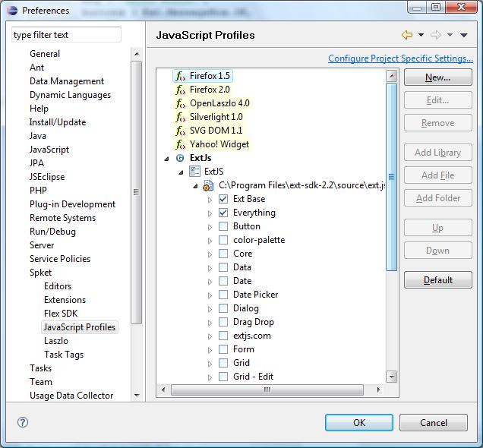Collapse the ExtJS library node
This screenshot has height=448, width=483.
pyautogui.click(x=181, y=172)
